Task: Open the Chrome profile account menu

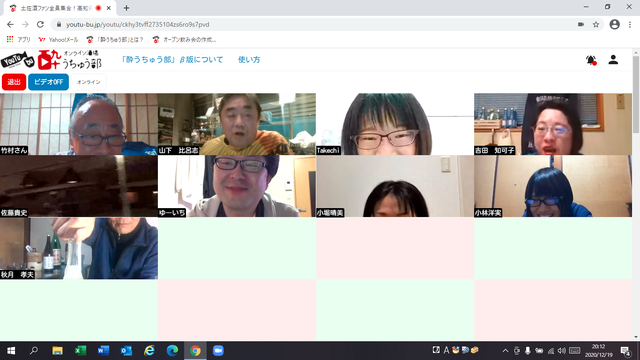Action: 614,24
